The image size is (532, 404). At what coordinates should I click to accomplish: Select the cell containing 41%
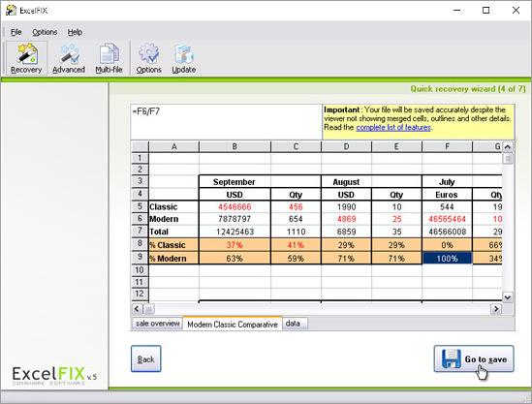click(296, 245)
